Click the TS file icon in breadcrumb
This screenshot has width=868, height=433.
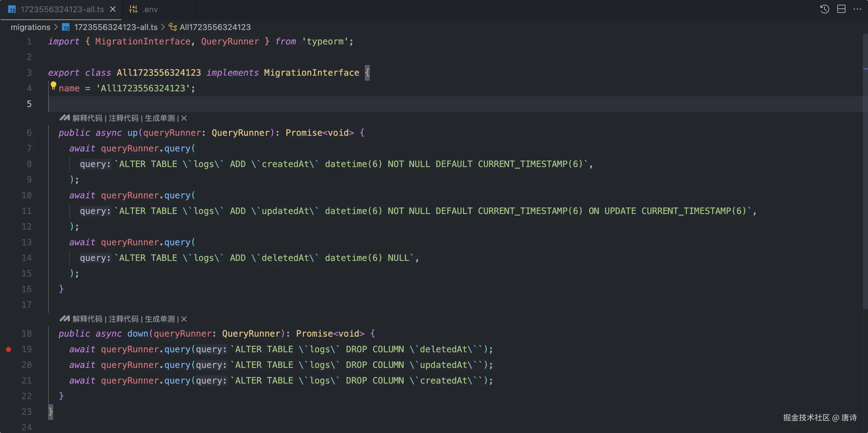66,27
